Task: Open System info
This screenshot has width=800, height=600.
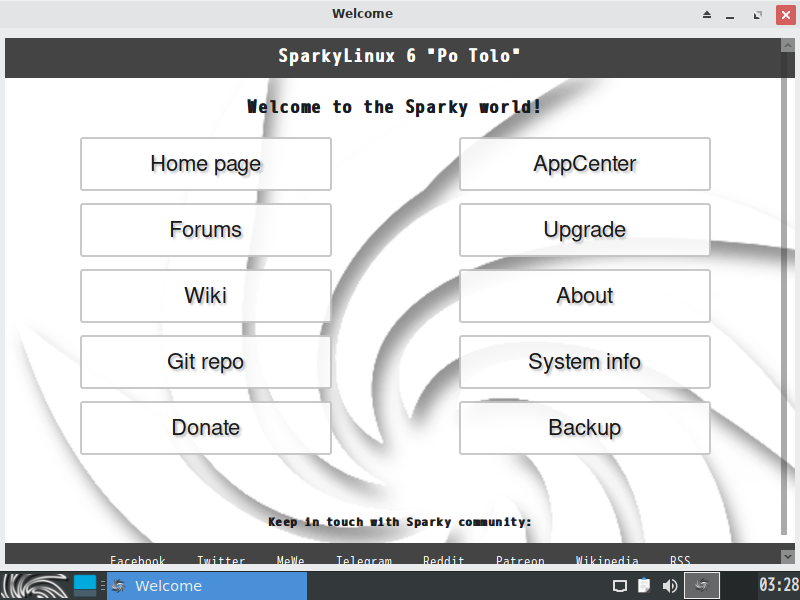Action: point(585,362)
